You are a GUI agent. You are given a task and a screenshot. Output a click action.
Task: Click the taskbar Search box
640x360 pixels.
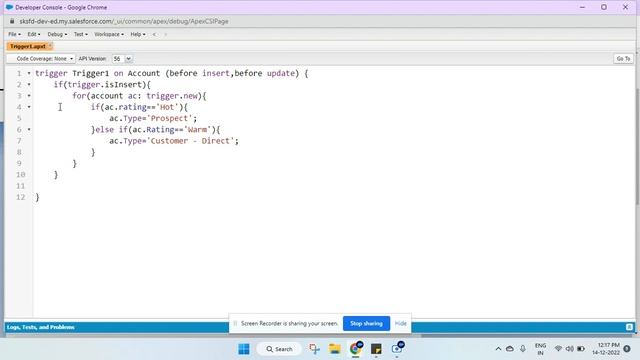tap(280, 349)
